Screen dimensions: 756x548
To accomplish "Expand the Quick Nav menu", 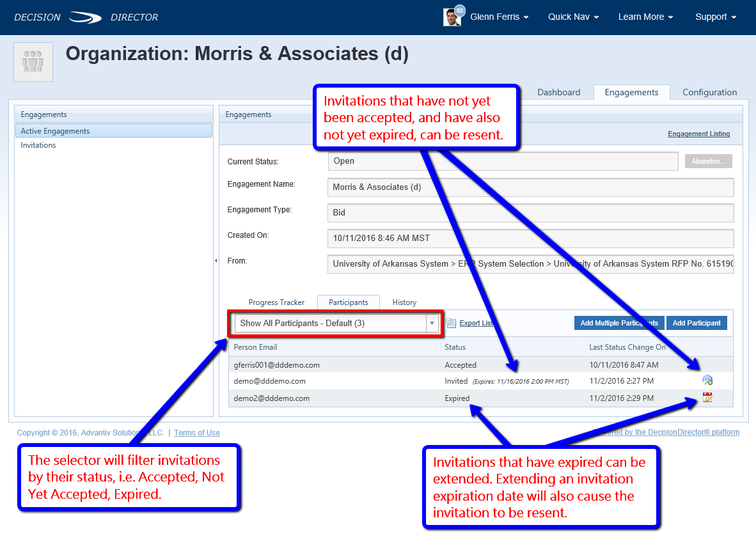I will tap(573, 17).
